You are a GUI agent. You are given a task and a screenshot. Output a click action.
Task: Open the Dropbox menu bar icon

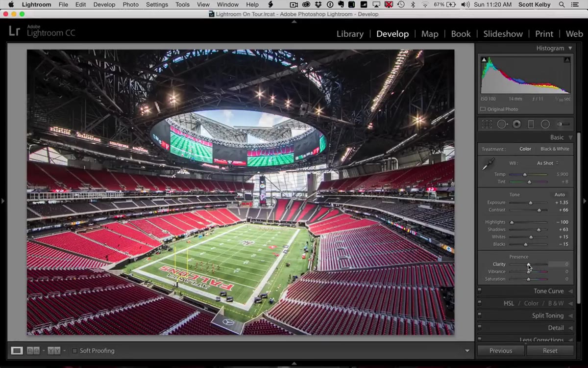point(319,4)
